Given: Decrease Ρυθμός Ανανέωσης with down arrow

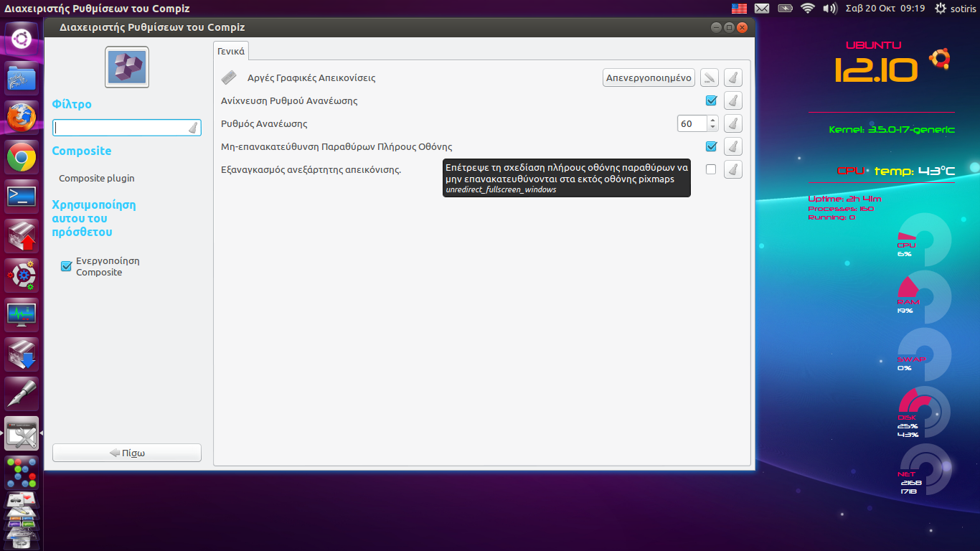Looking at the screenshot, I should (712, 128).
